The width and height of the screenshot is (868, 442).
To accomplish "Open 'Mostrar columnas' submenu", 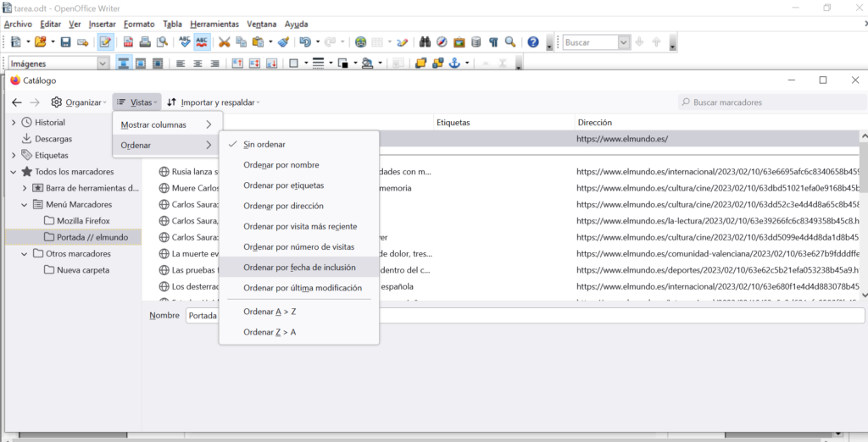I will 166,124.
